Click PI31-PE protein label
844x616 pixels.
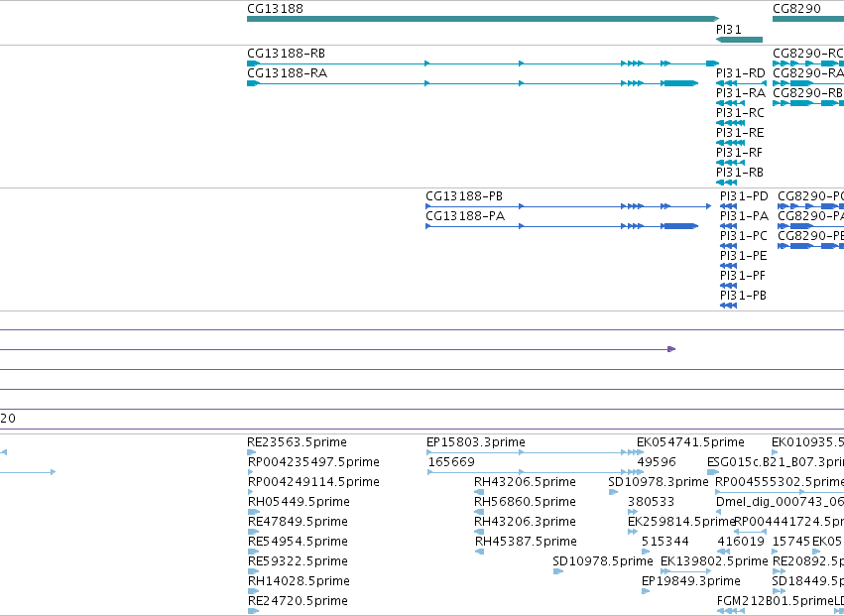744,256
